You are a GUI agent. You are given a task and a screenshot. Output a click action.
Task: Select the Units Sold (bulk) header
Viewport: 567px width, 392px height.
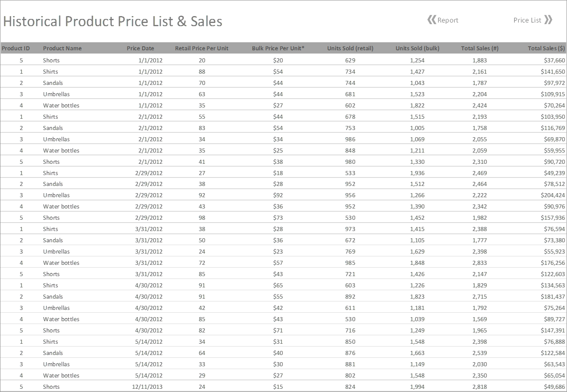(417, 48)
